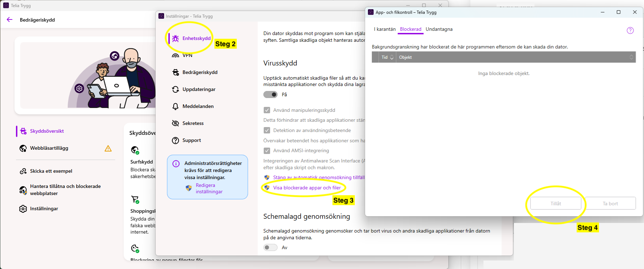Open Support in the settings sidebar
This screenshot has height=269, width=644.
191,140
